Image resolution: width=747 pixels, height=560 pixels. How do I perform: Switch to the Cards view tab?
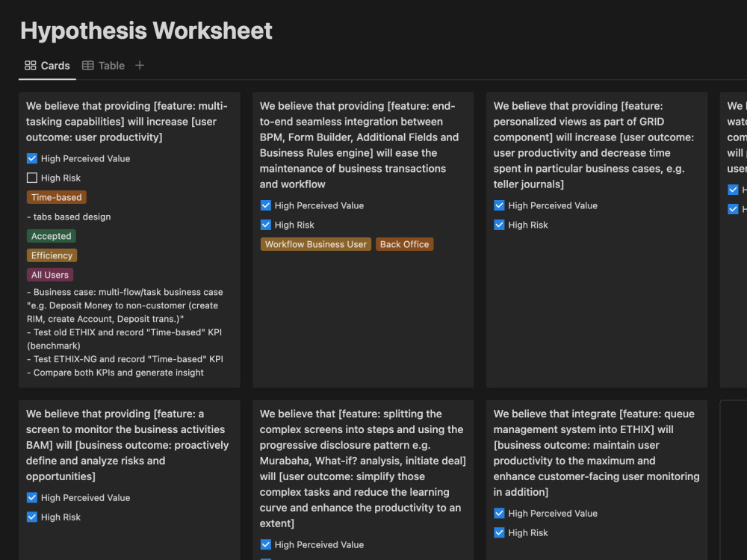point(47,66)
